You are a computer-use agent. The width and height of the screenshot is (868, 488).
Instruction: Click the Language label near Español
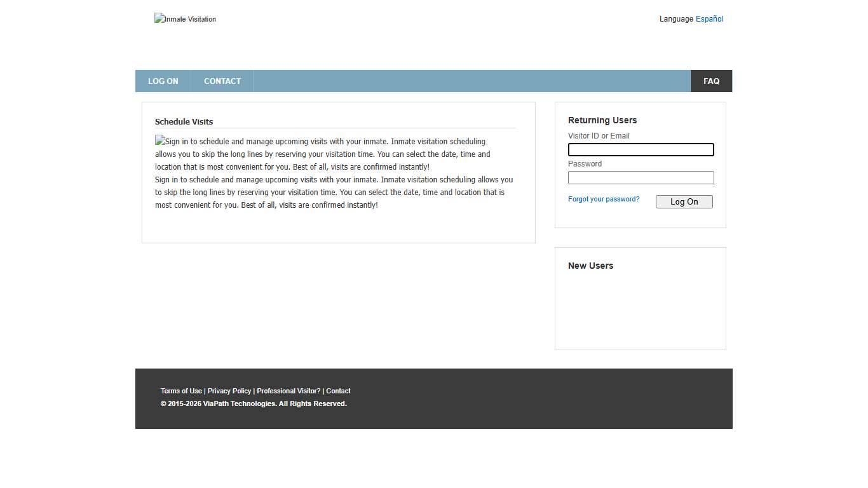[675, 18]
